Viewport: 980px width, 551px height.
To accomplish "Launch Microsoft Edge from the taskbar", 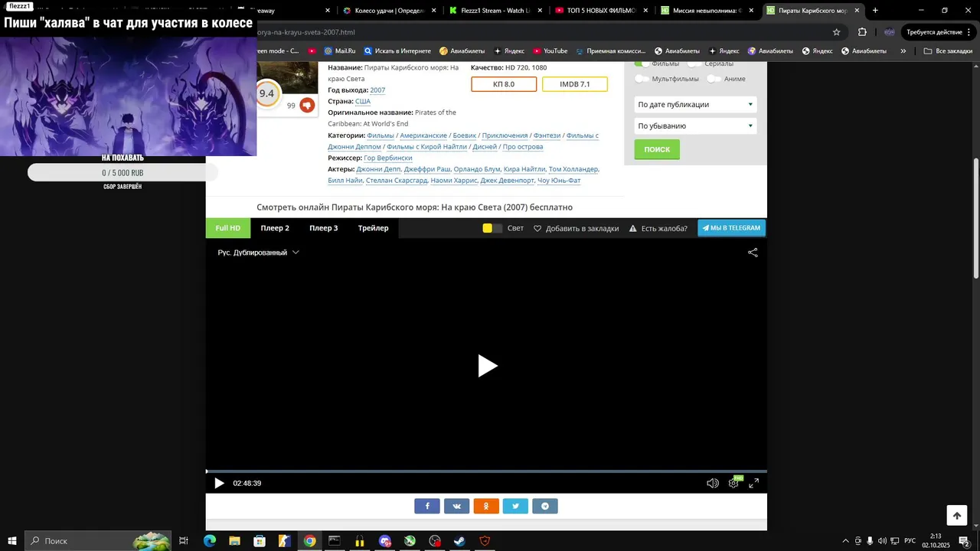I will pyautogui.click(x=210, y=541).
